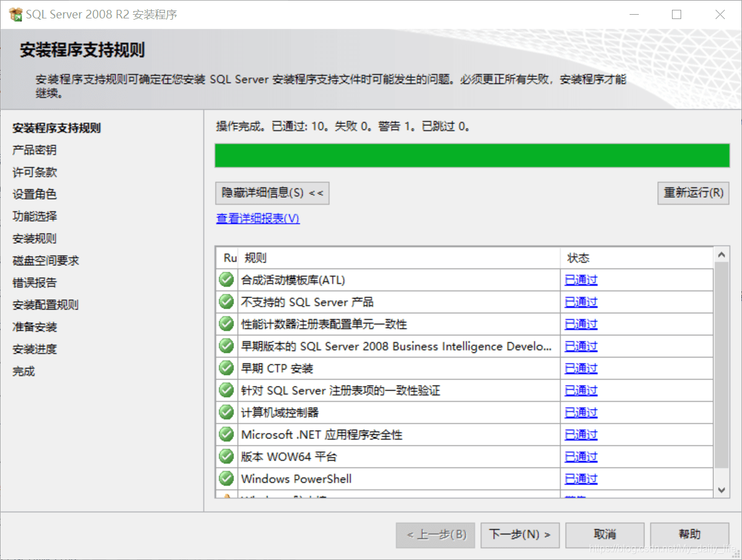Viewport: 742px width, 560px height.
Task: Open 已通过 status link for 合成活动模板库(ATL)
Action: (x=581, y=280)
